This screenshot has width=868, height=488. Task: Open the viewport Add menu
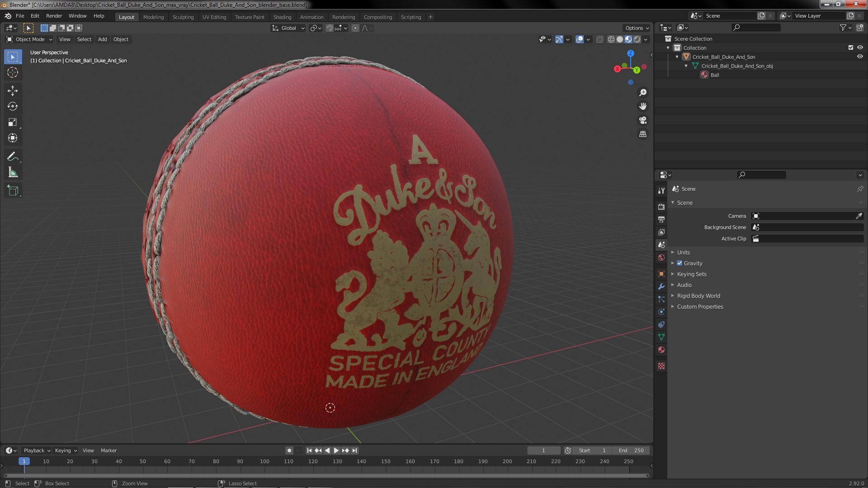coord(103,39)
